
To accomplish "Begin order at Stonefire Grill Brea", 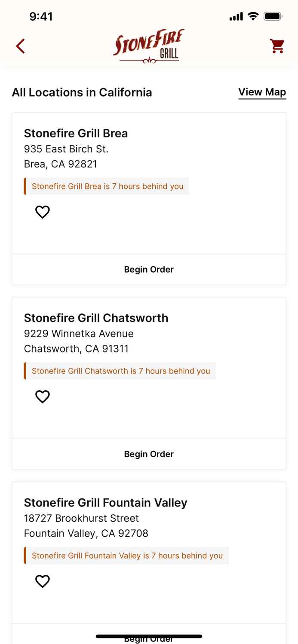I will pyautogui.click(x=149, y=269).
